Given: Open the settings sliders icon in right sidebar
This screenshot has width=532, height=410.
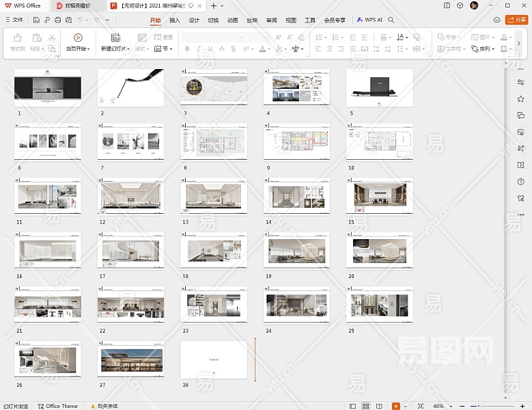Looking at the screenshot, I should [521, 82].
